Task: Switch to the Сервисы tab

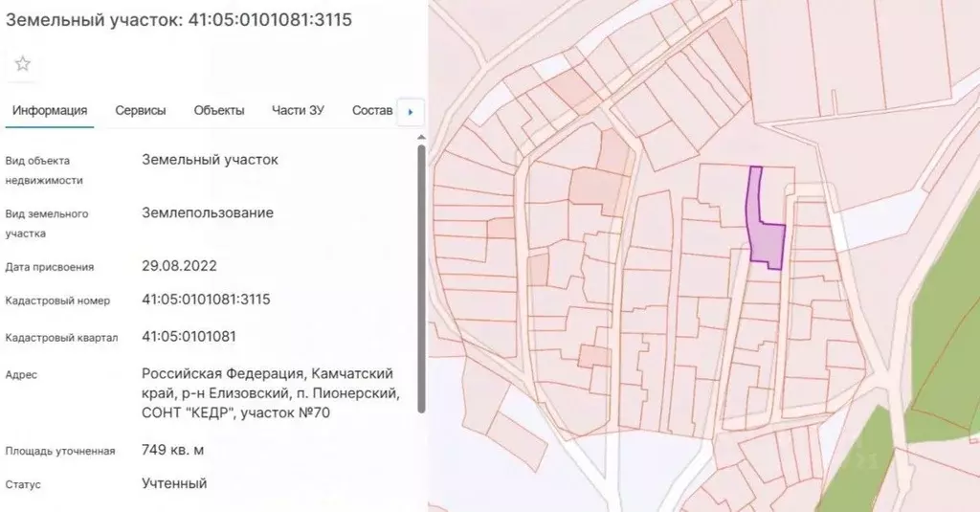Action: (141, 111)
